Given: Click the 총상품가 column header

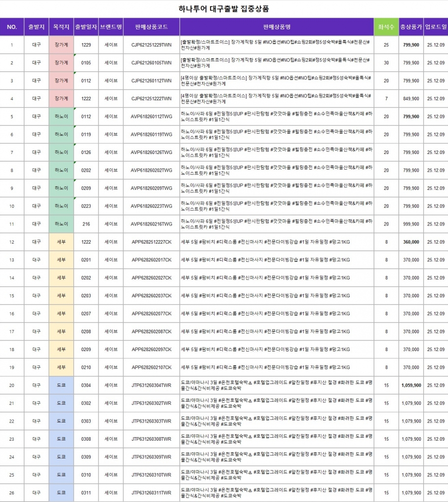Looking at the screenshot, I should (x=411, y=27).
